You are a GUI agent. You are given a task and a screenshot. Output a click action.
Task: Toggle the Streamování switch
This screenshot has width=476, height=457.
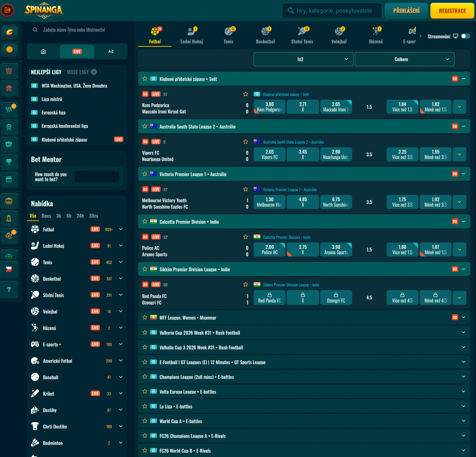click(x=466, y=36)
